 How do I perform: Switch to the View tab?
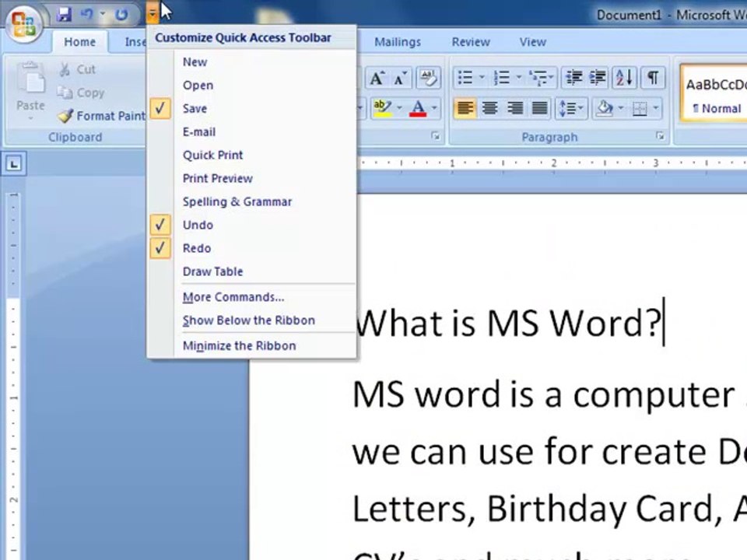point(532,42)
